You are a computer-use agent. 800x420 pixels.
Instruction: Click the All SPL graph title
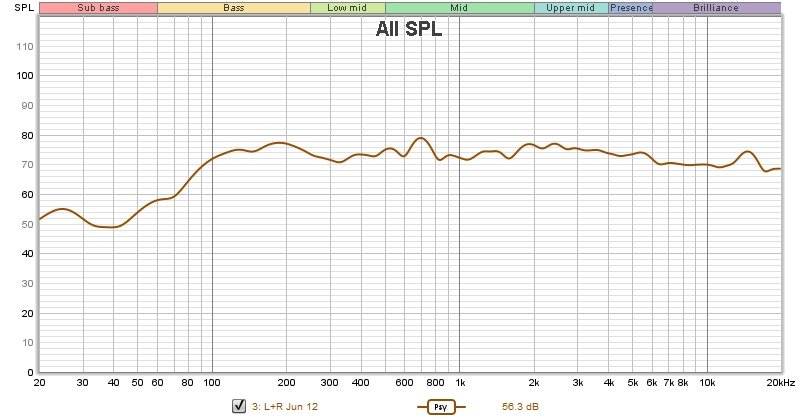click(408, 30)
